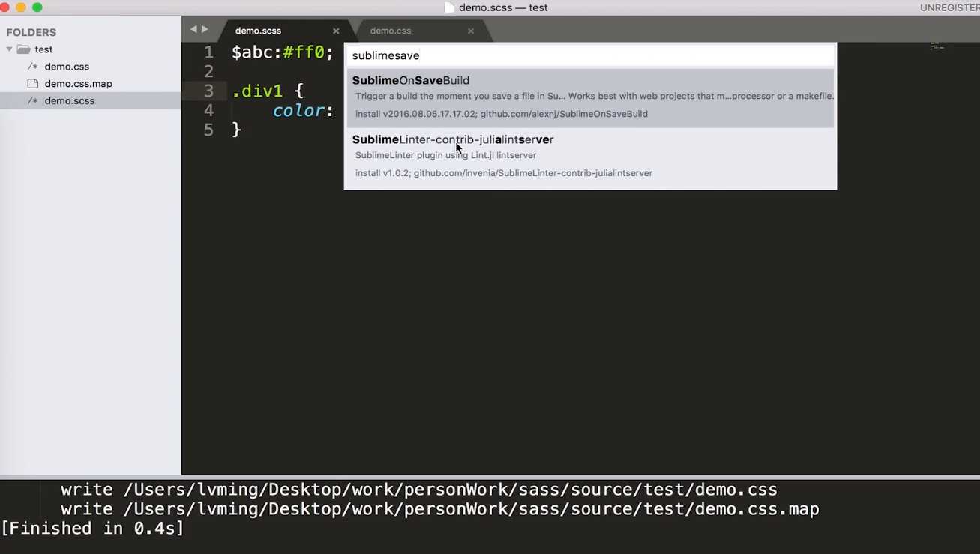The height and width of the screenshot is (554, 980).
Task: Collapse the test folder disclosure triangle
Action: pyautogui.click(x=9, y=49)
